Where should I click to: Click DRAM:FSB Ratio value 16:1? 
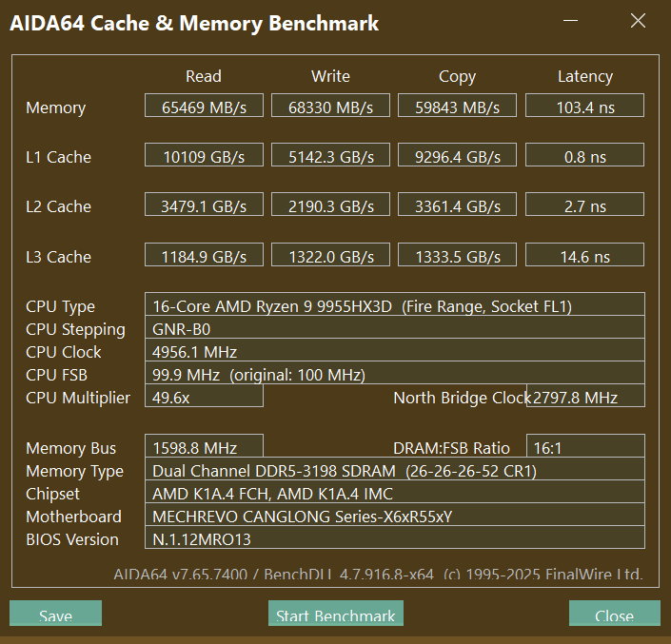(x=585, y=446)
